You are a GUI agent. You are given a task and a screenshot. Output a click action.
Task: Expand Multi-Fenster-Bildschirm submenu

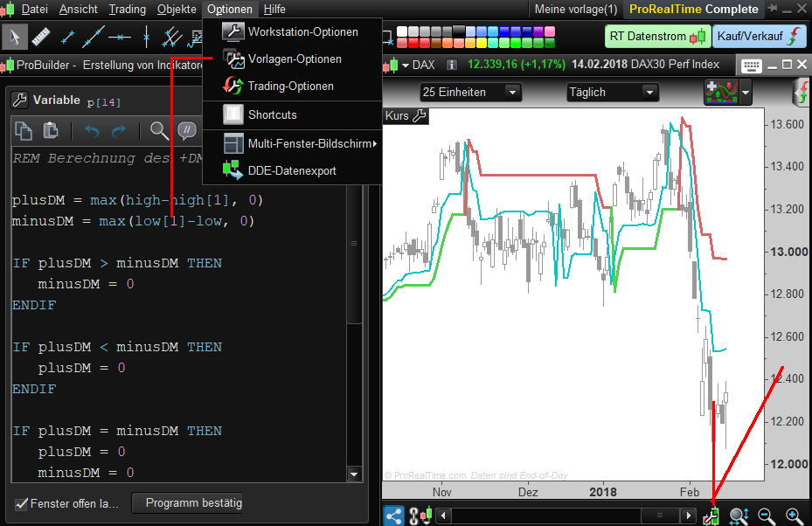293,143
